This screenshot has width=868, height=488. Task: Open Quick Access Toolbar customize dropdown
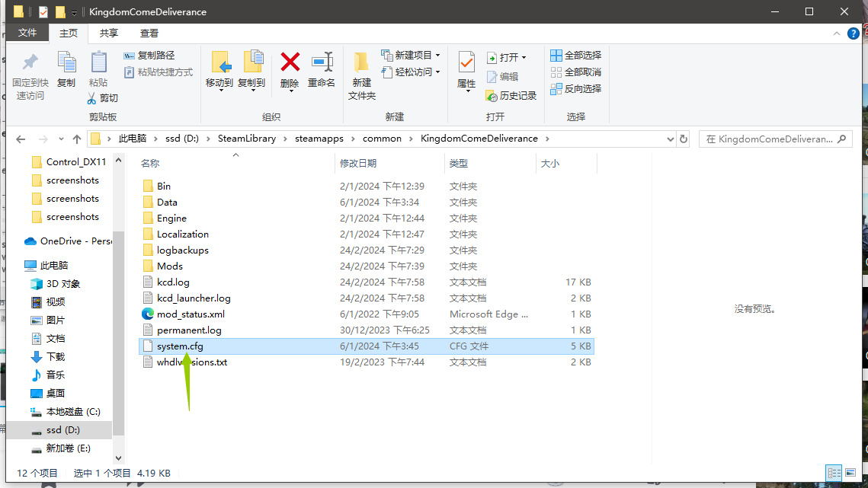click(x=74, y=12)
